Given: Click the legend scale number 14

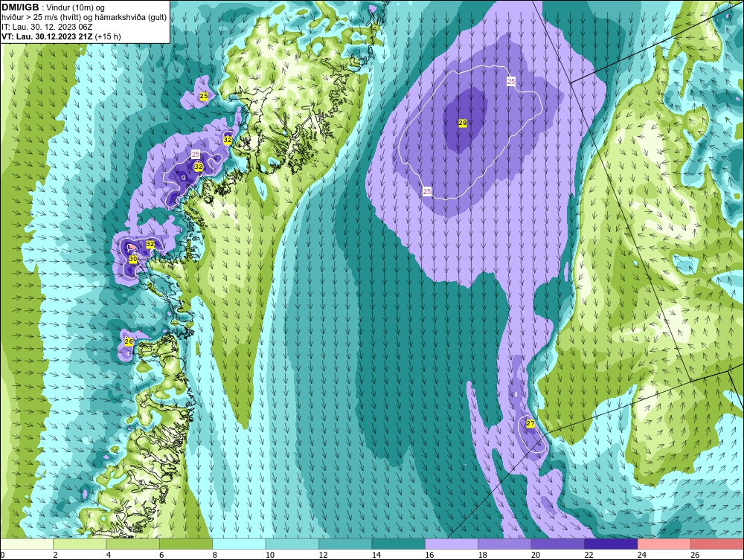Looking at the screenshot, I should coord(376,555).
